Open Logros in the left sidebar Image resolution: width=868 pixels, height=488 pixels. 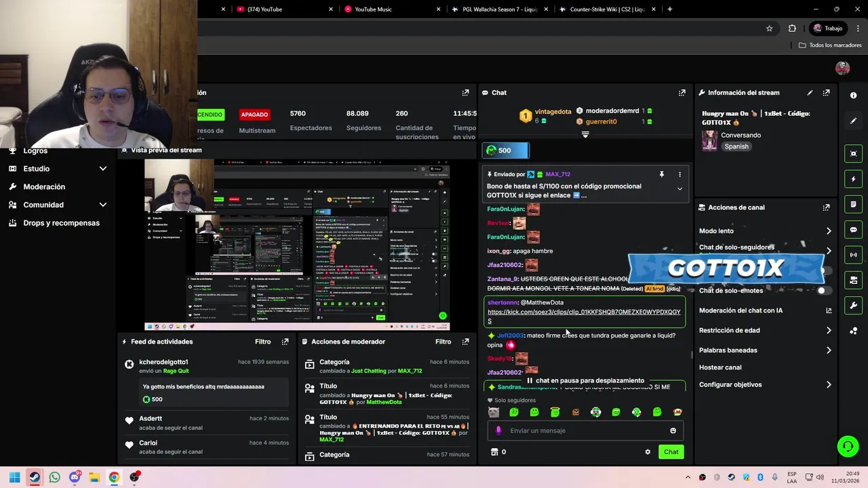[35, 151]
